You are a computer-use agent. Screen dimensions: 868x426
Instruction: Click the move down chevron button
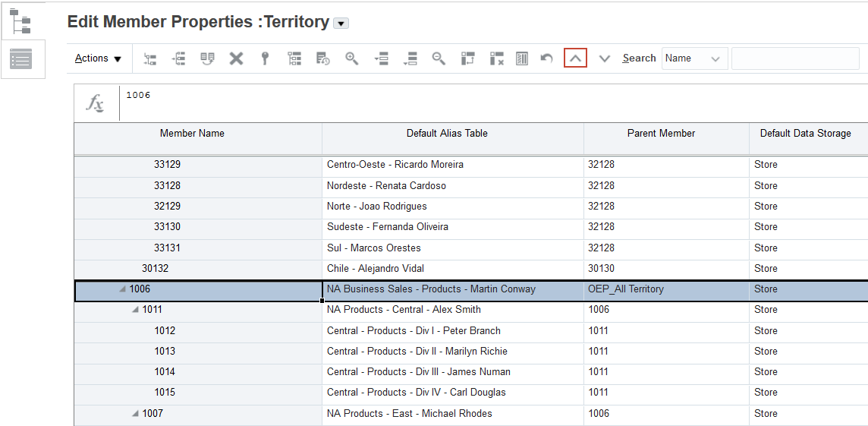[605, 58]
